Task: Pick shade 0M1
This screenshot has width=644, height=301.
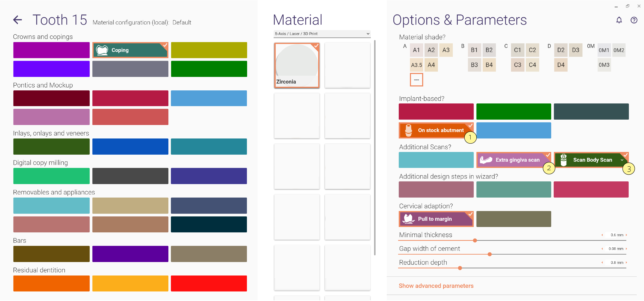Action: (x=604, y=50)
